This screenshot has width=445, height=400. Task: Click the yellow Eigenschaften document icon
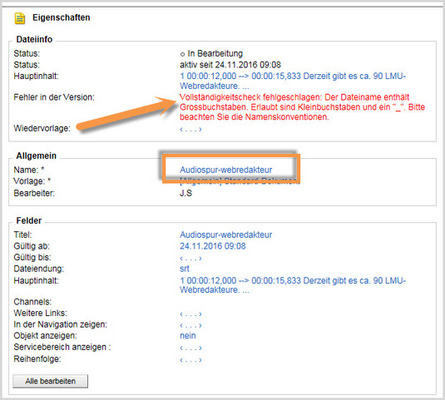(x=20, y=18)
